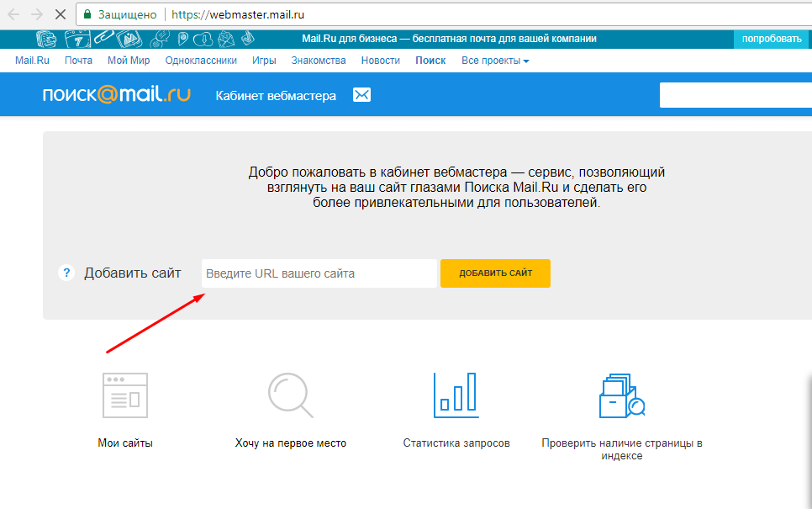Click the Мой Мир link
The width and height of the screenshot is (812, 509).
click(x=129, y=61)
